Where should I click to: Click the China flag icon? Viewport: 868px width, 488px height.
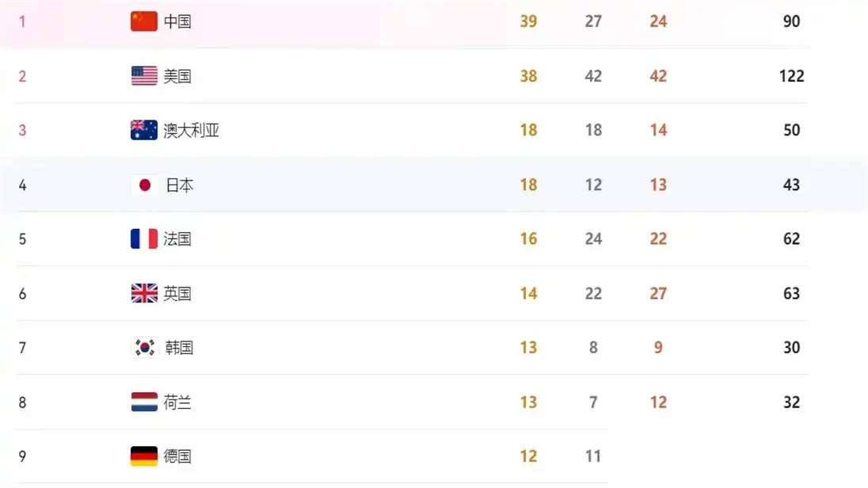[x=144, y=21]
